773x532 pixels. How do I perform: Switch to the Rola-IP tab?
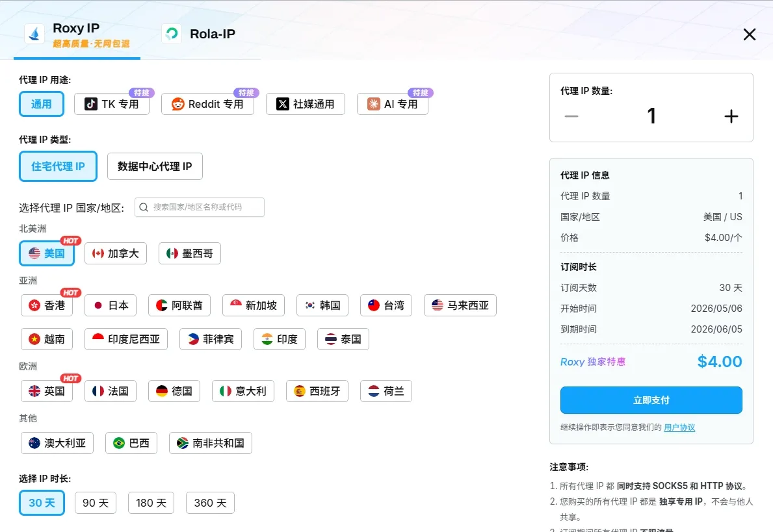pyautogui.click(x=199, y=34)
